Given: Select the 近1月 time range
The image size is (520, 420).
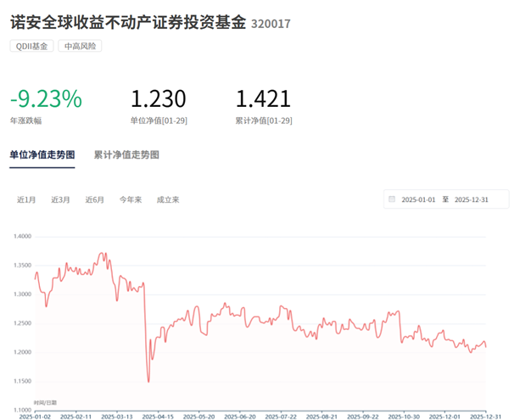Looking at the screenshot, I should pos(26,200).
